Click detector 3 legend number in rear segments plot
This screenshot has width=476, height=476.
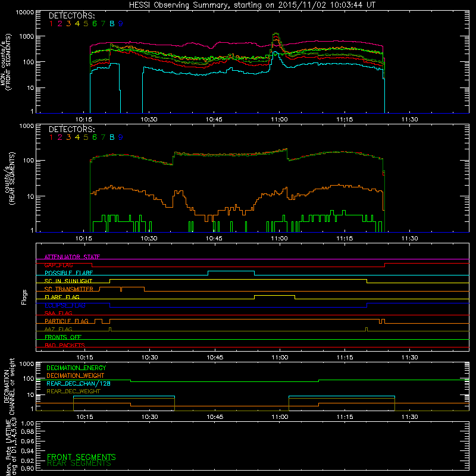pyautogui.click(x=68, y=137)
